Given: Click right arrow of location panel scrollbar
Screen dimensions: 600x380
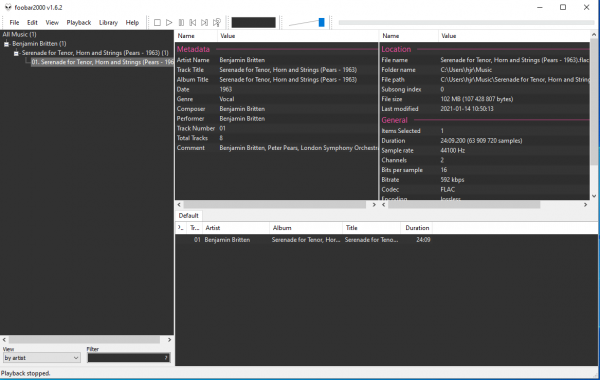Looking at the screenshot, I should [x=585, y=205].
